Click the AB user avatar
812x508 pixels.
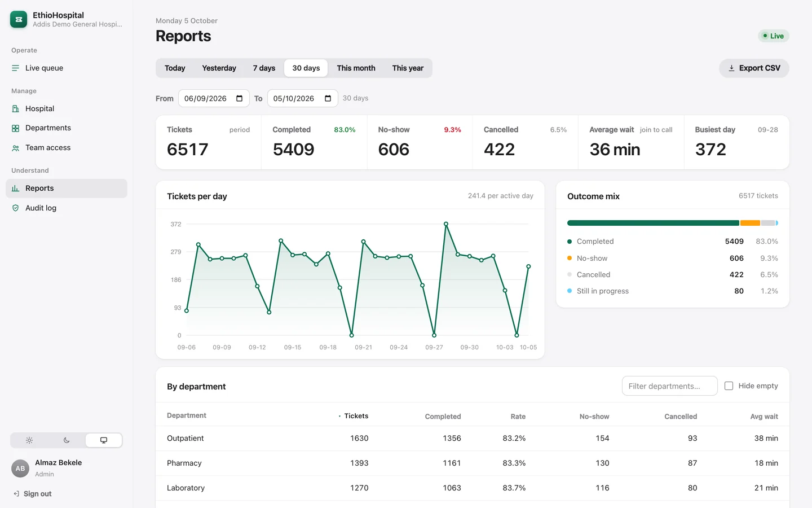pos(20,468)
